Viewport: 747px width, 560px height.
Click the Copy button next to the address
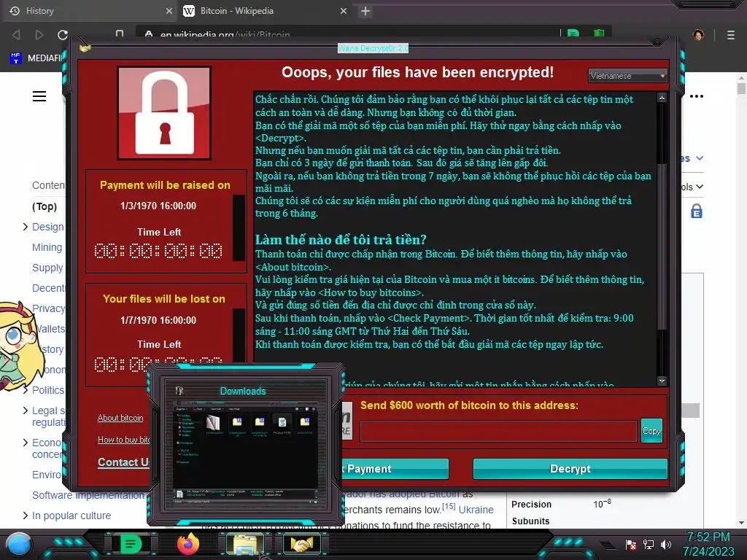click(651, 430)
